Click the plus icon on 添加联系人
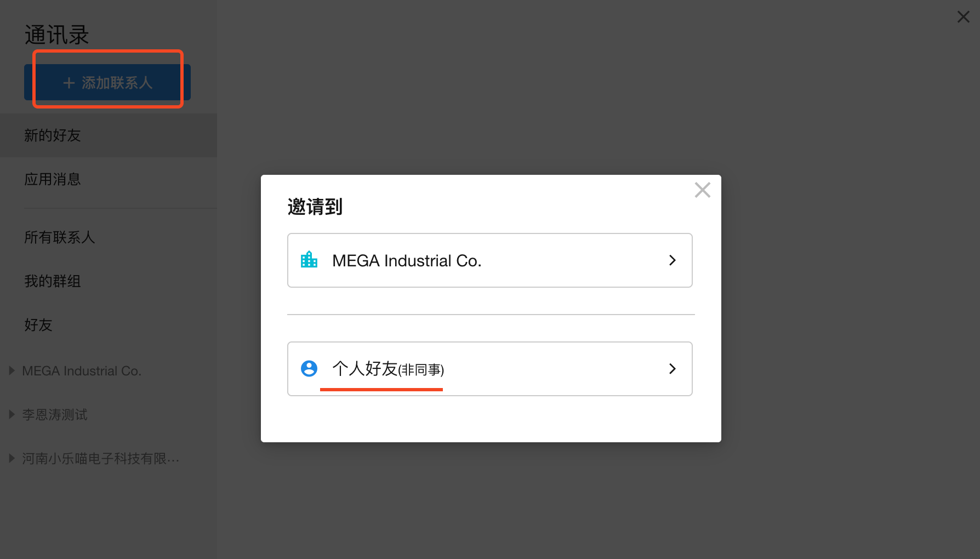 69,83
